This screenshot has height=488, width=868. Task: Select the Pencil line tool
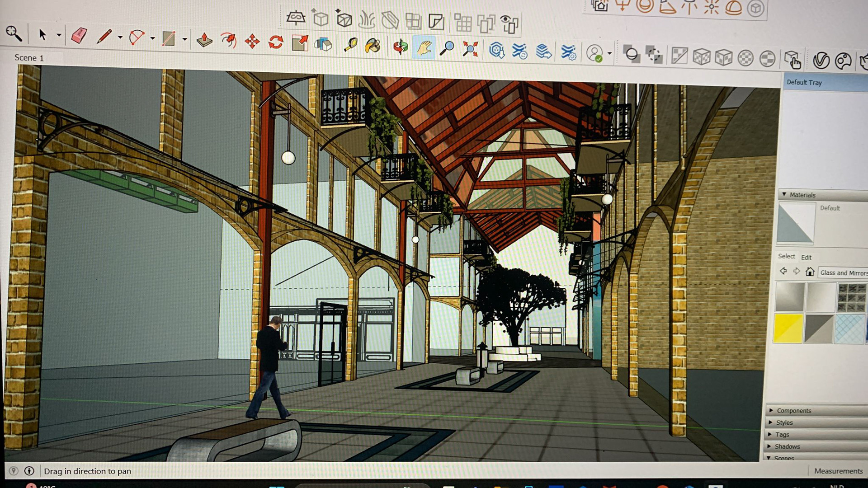point(104,36)
